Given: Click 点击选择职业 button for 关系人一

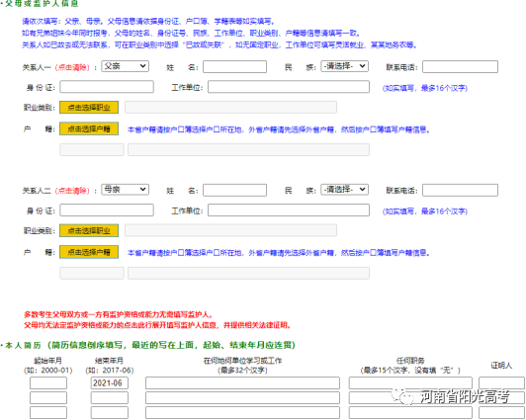Looking at the screenshot, I should (89, 108).
